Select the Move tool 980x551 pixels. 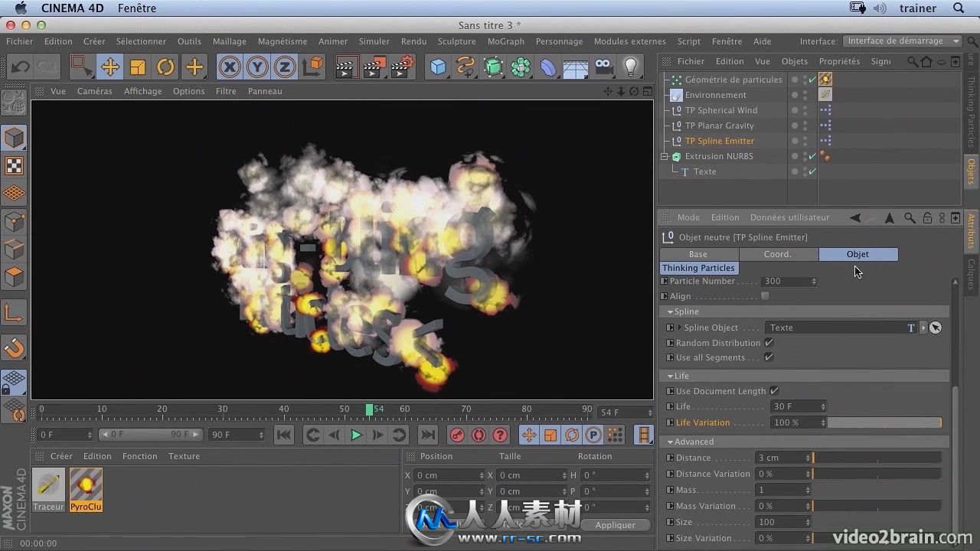tap(109, 67)
